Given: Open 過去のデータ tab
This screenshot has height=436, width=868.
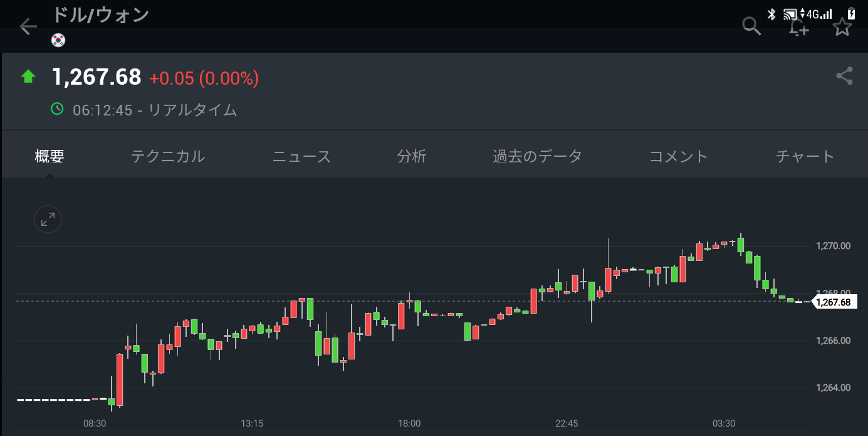Looking at the screenshot, I should pos(537,156).
